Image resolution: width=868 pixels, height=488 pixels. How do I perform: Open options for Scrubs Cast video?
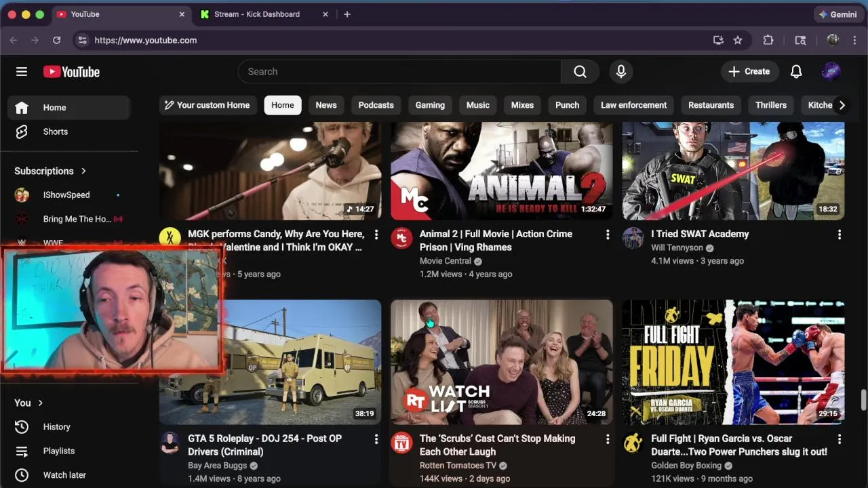(x=608, y=439)
